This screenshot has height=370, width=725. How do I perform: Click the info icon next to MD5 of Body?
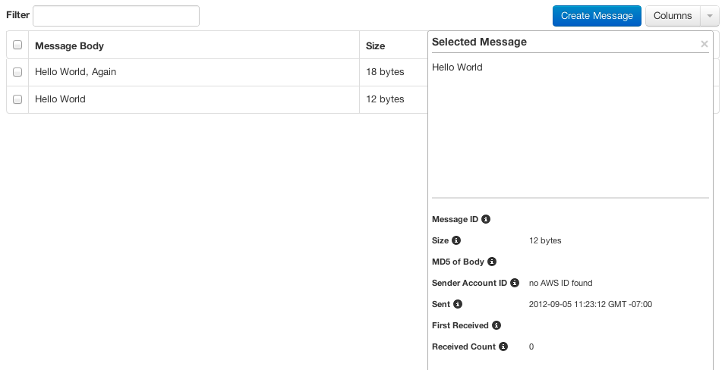pyautogui.click(x=492, y=262)
